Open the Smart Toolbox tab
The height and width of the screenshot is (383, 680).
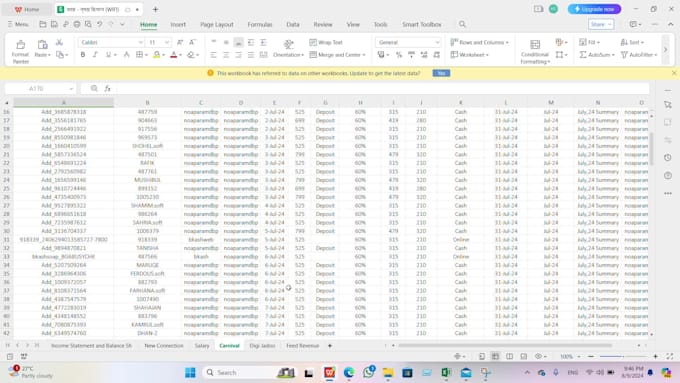point(422,24)
